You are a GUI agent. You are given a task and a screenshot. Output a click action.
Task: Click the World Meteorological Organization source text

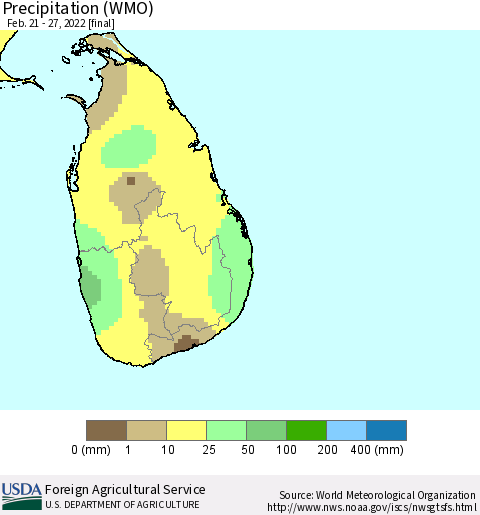point(395,495)
